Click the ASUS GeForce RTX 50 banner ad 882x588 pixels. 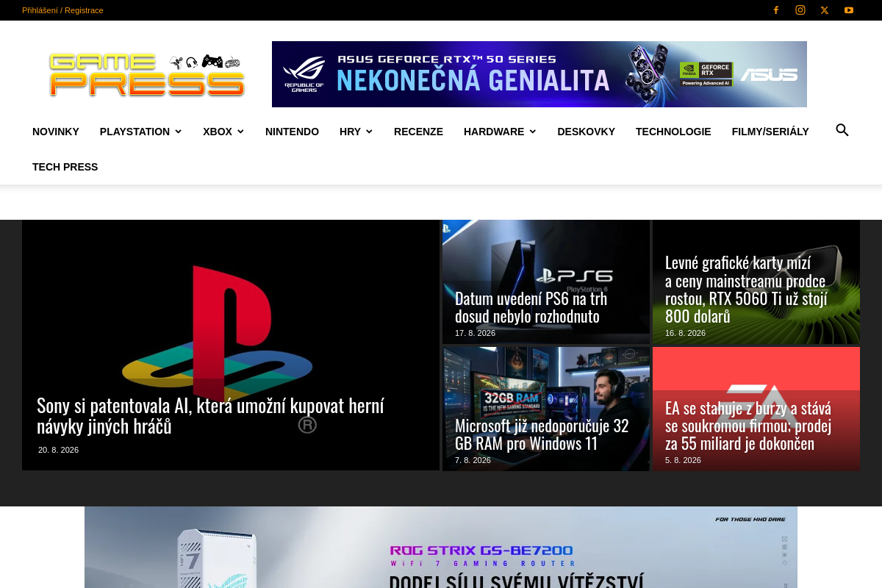pyautogui.click(x=539, y=74)
